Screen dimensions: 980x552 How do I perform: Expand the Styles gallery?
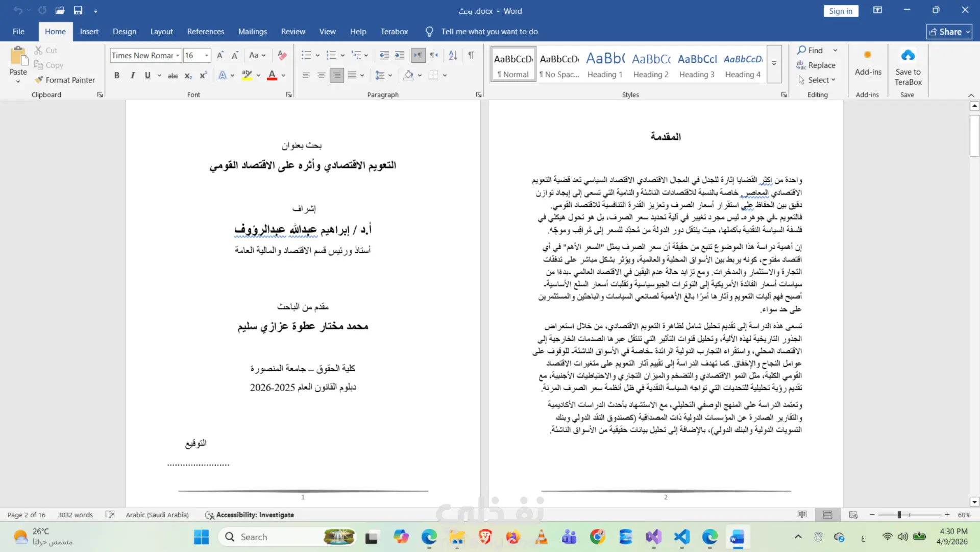pyautogui.click(x=774, y=63)
